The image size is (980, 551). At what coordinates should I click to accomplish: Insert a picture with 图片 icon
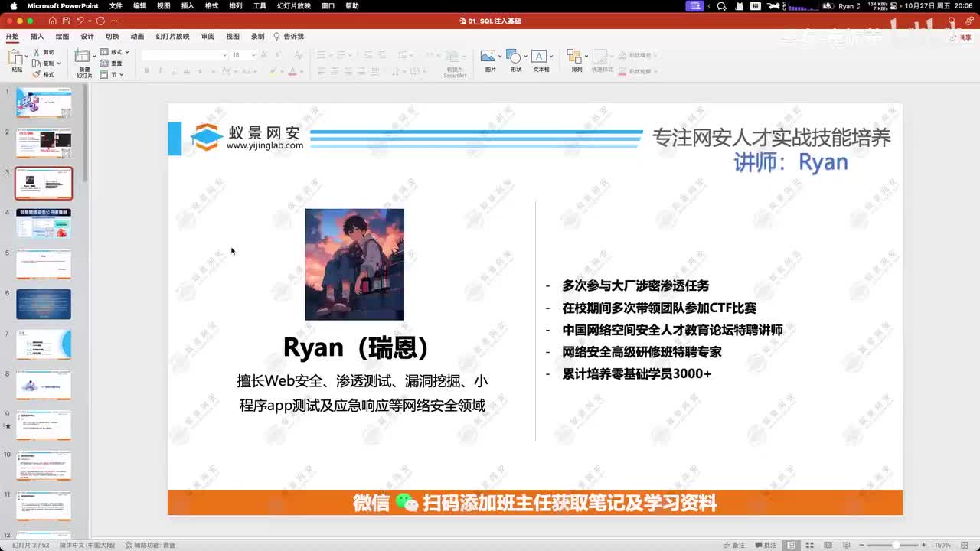coord(488,57)
